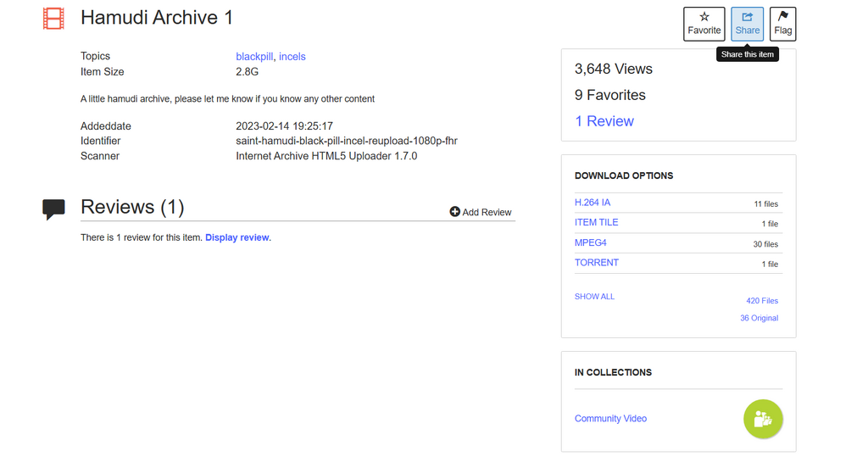Viewport: 868px width, 462px height.
Task: Click the Reviews (1) heading
Action: point(132,207)
